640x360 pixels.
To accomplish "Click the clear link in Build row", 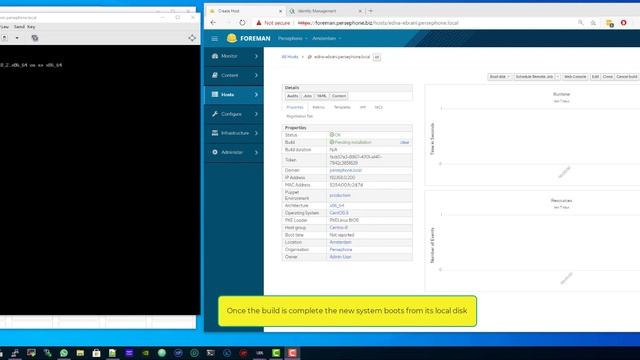I will coord(404,142).
